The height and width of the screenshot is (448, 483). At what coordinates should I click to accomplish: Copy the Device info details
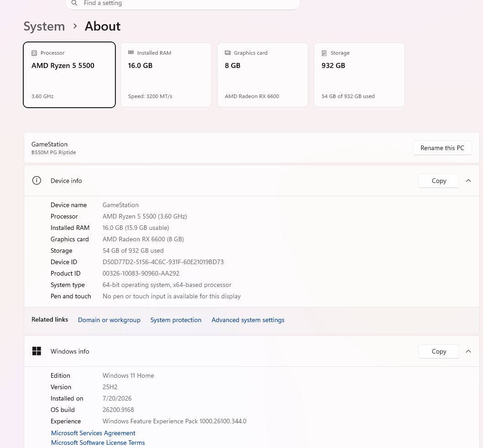click(x=439, y=181)
